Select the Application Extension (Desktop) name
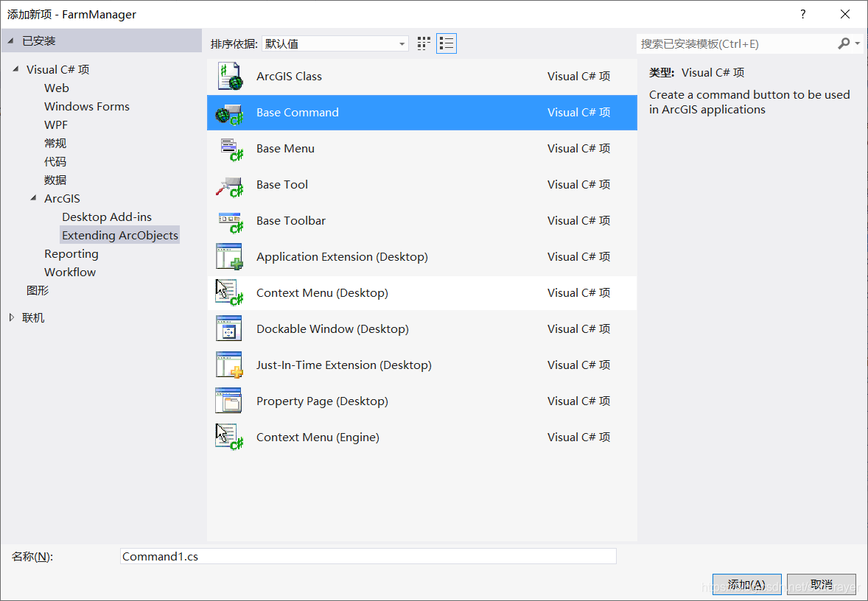 point(342,257)
